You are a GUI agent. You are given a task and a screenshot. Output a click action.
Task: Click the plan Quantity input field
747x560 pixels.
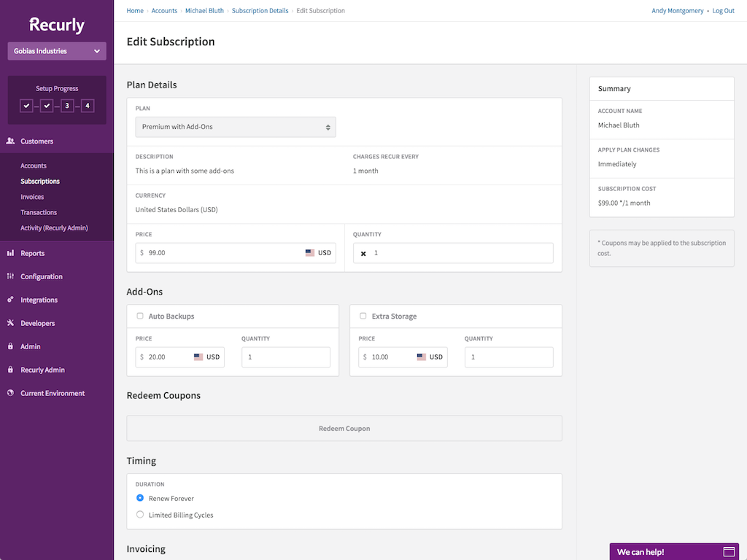(453, 253)
